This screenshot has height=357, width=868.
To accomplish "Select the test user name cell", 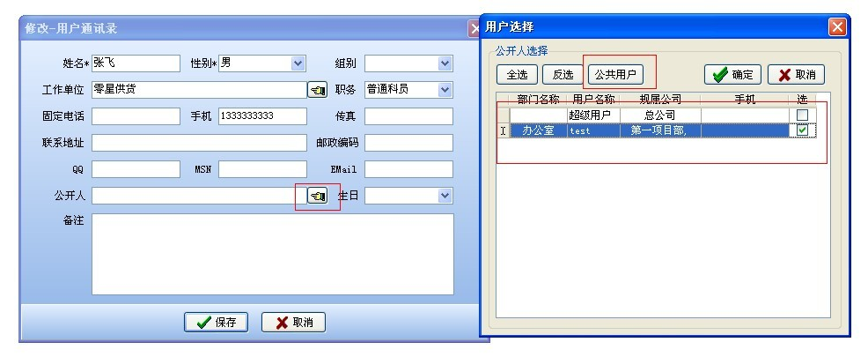I will coord(593,130).
